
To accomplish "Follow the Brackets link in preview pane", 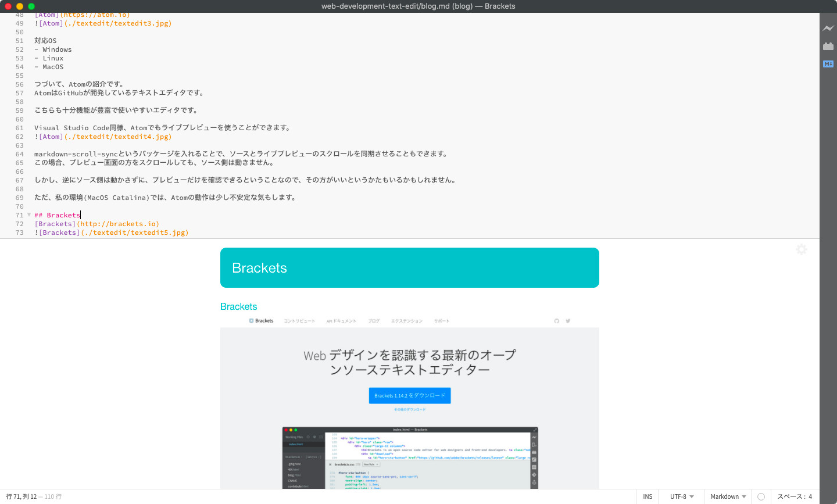I will pyautogui.click(x=238, y=306).
